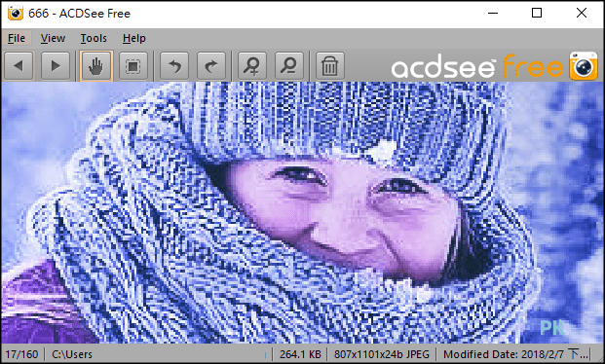The width and height of the screenshot is (605, 364).
Task: Go to the next image
Action: [x=56, y=66]
